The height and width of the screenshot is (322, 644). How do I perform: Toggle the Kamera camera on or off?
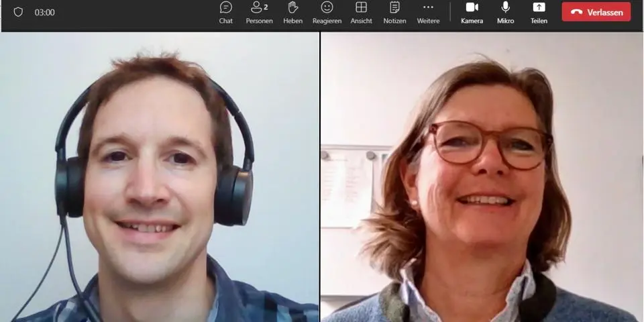coord(472,7)
